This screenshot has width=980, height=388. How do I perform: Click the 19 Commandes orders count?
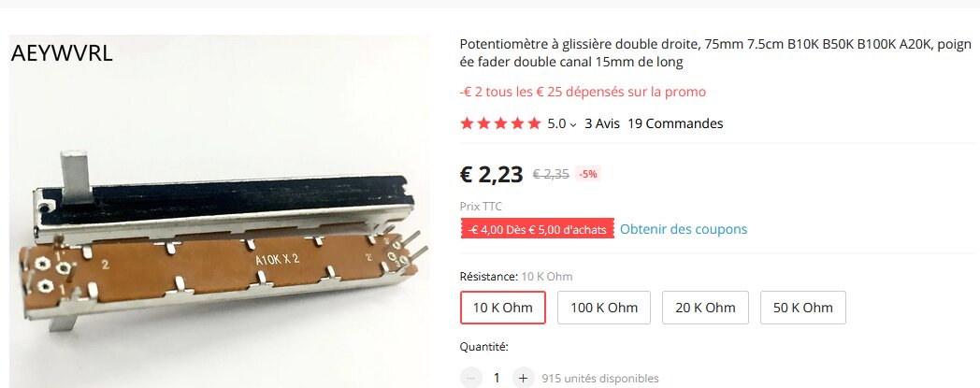(675, 123)
